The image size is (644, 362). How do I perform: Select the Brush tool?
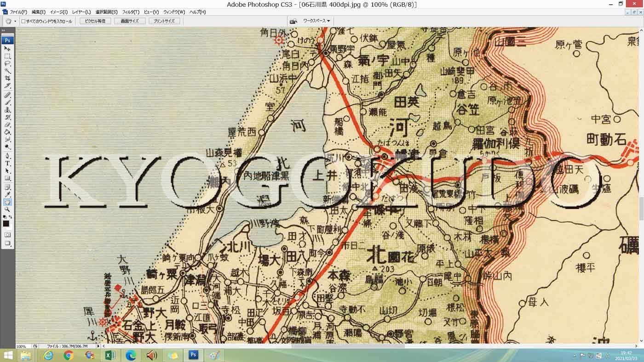pos(7,102)
